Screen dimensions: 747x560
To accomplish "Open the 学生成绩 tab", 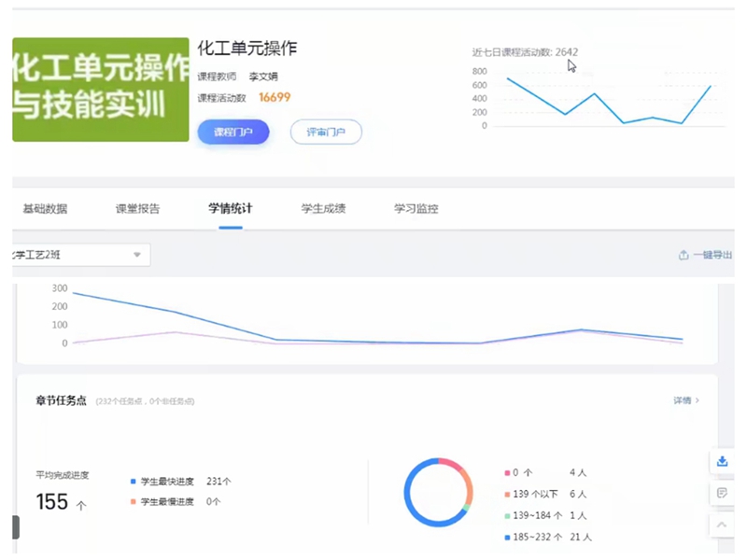I will pos(323,208).
